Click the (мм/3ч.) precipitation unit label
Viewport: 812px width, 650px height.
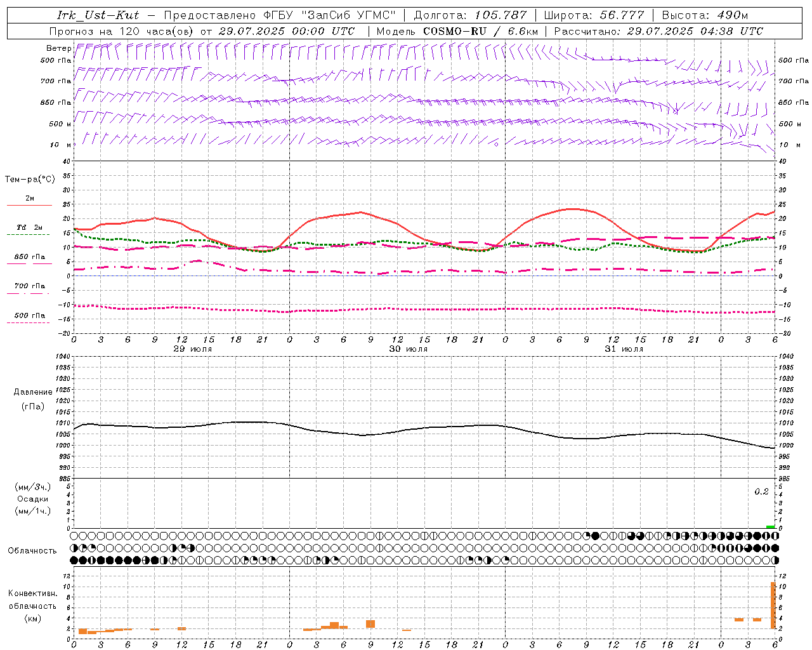tap(32, 487)
